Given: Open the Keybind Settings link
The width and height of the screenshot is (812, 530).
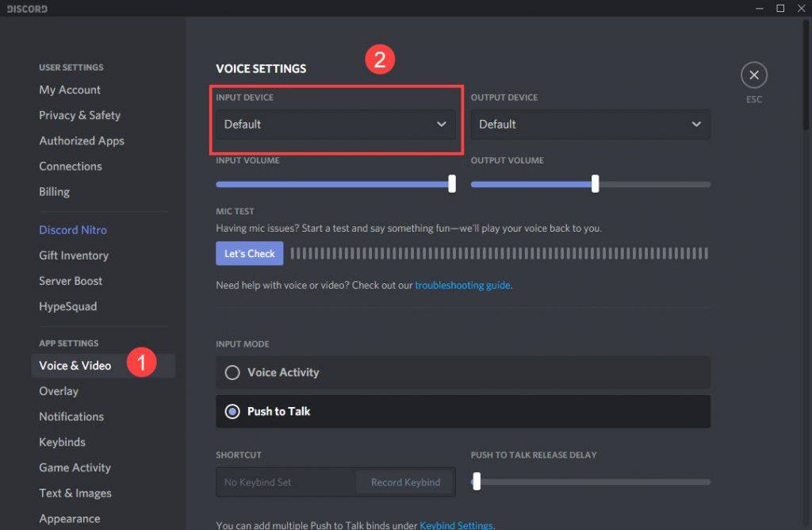Looking at the screenshot, I should coord(456,524).
